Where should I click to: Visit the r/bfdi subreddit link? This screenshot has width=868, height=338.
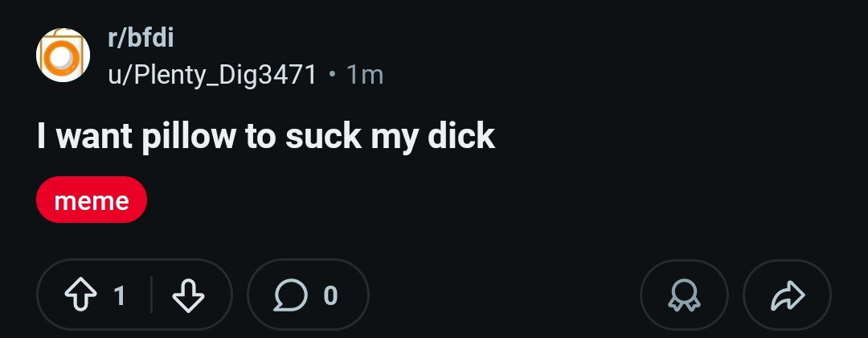(141, 38)
